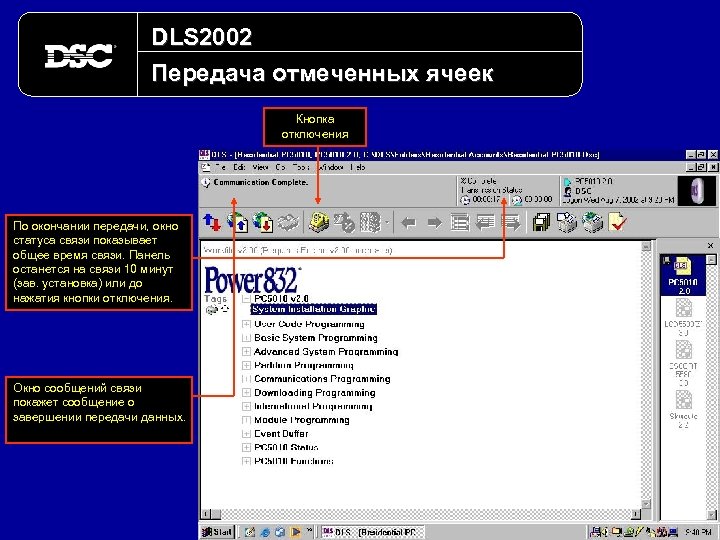Screen dimensions: 720x540
Task: Click the horizontal scrollbar left arrow
Action: click(206, 514)
